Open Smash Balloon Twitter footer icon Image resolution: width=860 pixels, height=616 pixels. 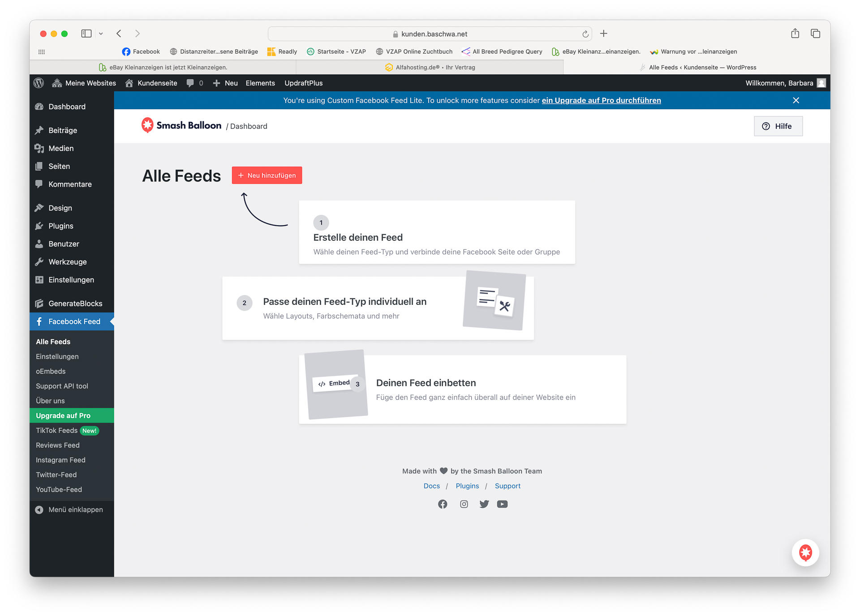click(484, 504)
